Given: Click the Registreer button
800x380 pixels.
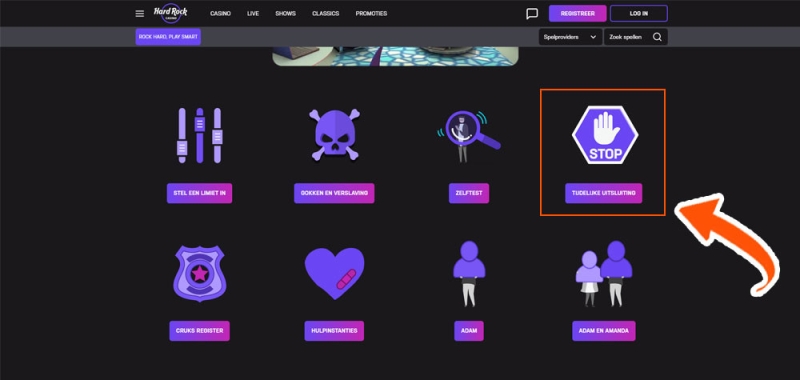Looking at the screenshot, I should (x=578, y=14).
